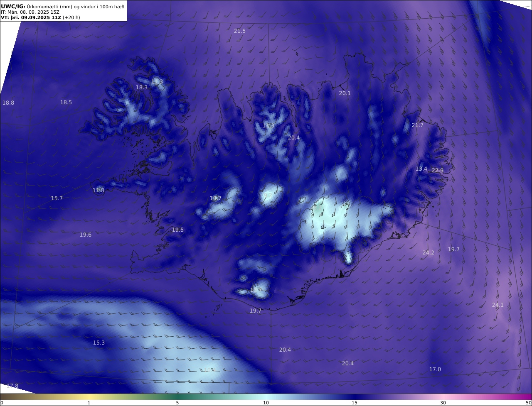Click the 50 tick on the color scale
532x406 pixels.
(529, 403)
